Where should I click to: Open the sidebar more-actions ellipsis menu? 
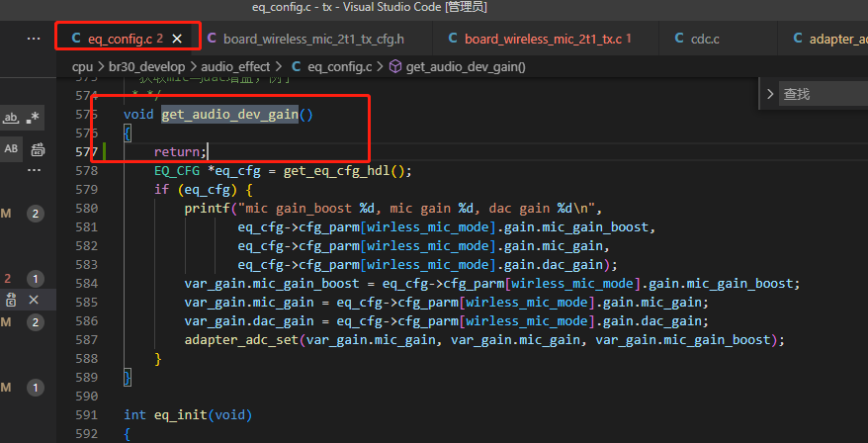(34, 39)
